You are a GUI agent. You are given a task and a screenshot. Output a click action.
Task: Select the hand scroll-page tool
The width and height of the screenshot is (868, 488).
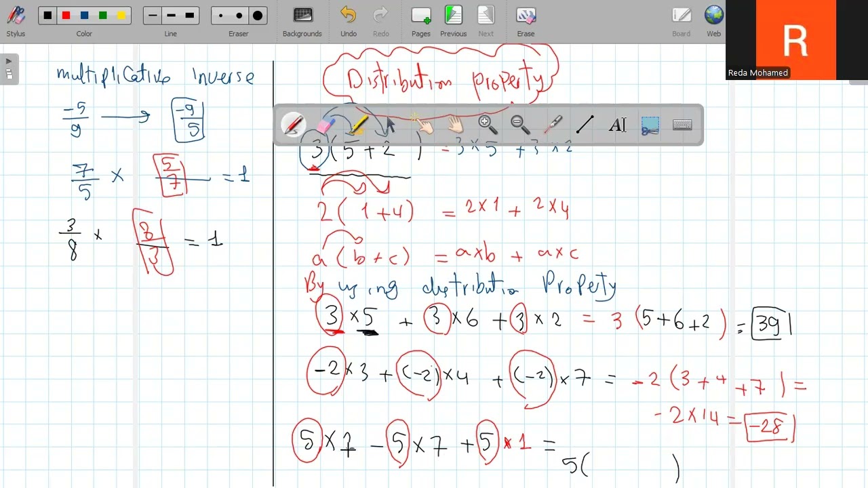click(x=456, y=125)
